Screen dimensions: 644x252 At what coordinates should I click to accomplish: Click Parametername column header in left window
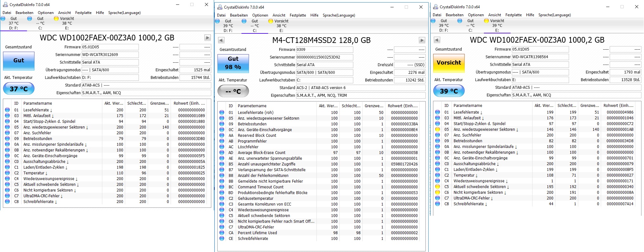62,103
